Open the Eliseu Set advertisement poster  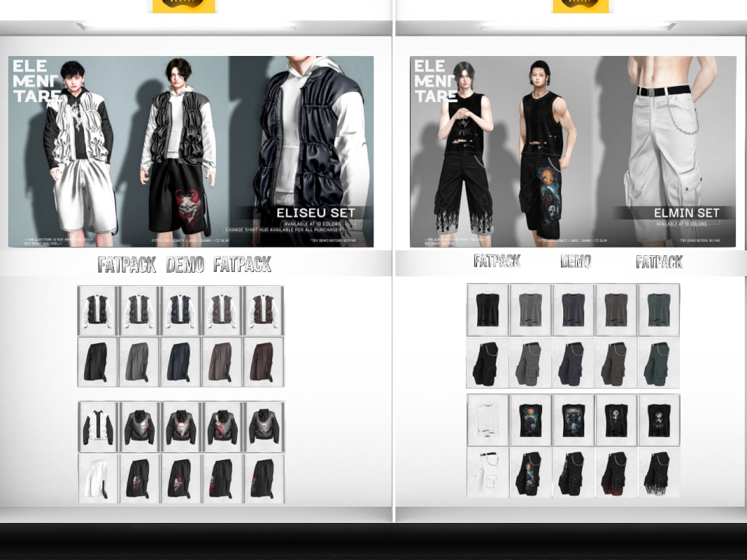pos(191,152)
